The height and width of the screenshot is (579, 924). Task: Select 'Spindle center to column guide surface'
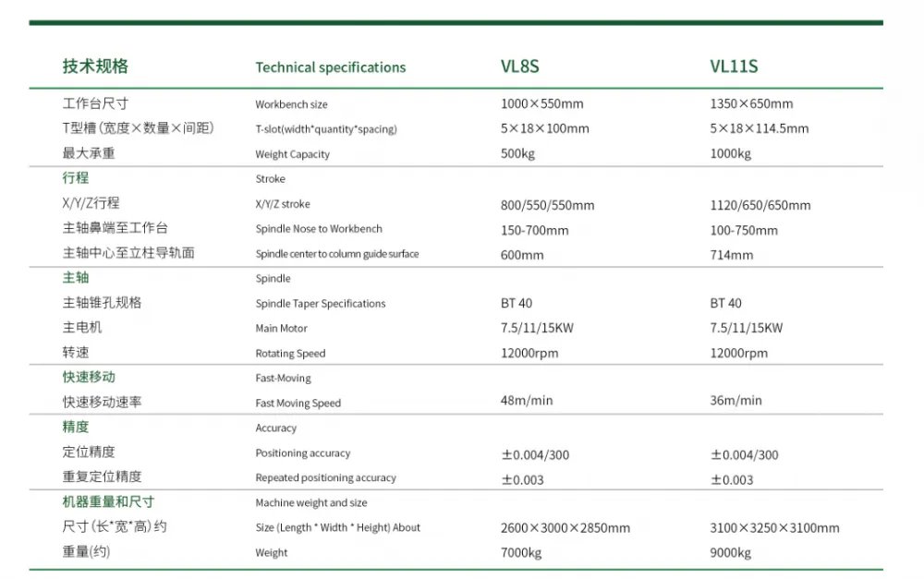pos(337,254)
